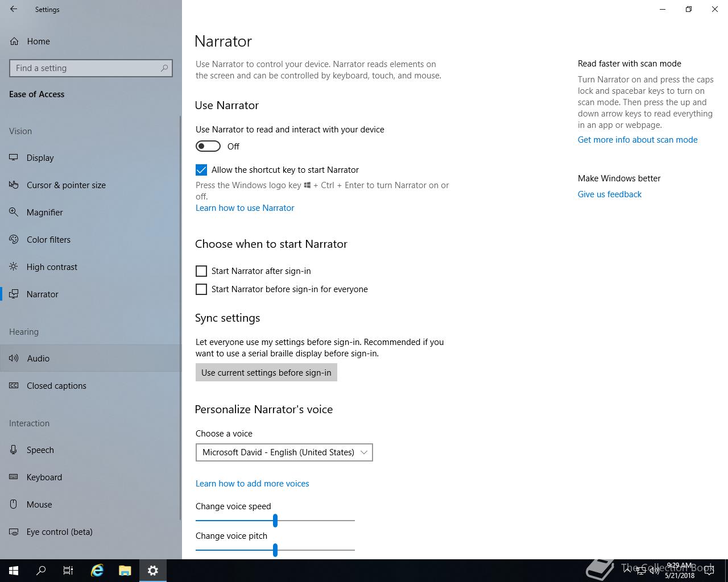Click the search magnifier in Find a setting
This screenshot has width=728, height=582.
point(164,68)
